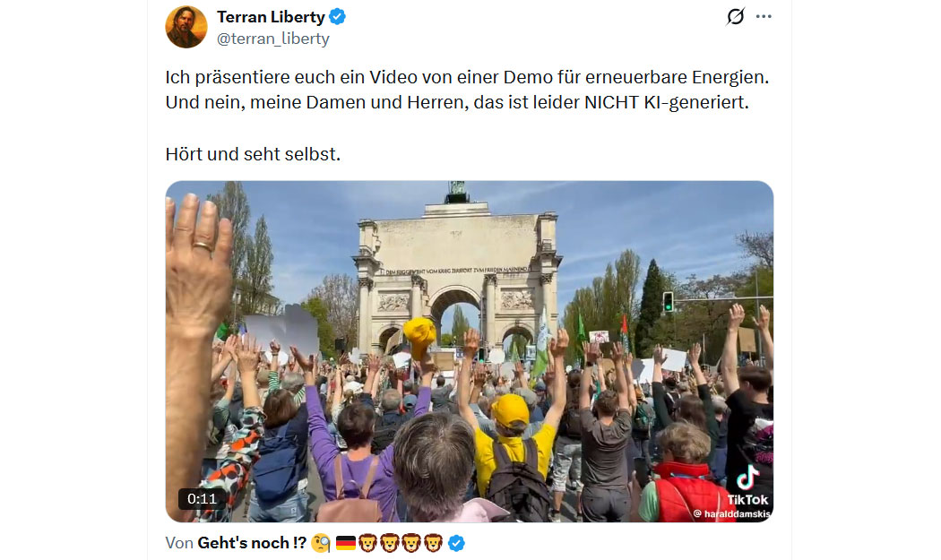Click the first lion emoji in attribution
The image size is (941, 560).
(367, 543)
